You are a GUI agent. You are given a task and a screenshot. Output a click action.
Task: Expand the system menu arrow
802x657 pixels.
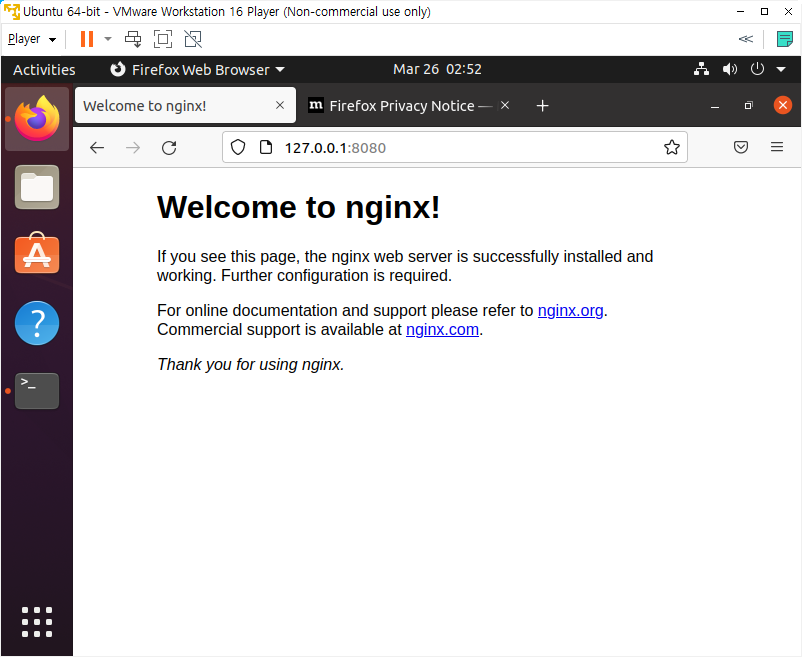point(781,70)
